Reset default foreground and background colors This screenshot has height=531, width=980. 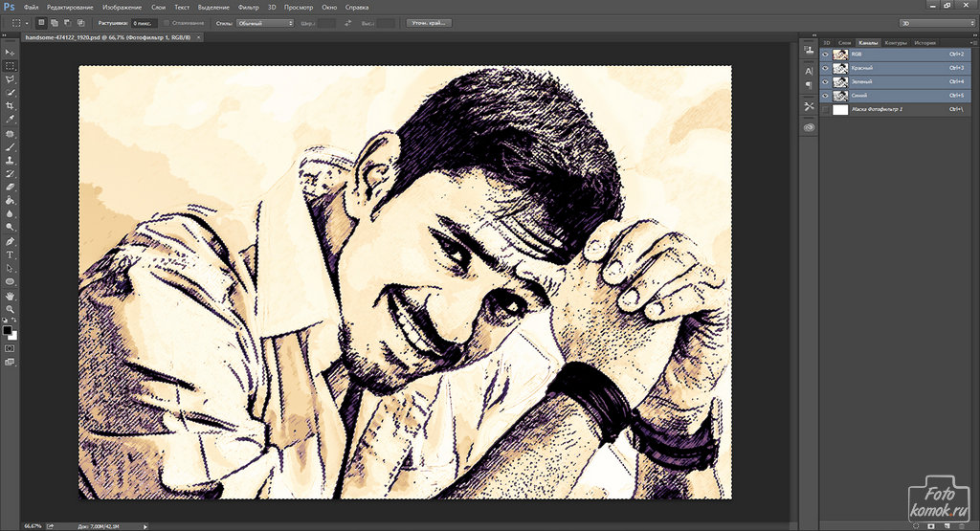pyautogui.click(x=5, y=321)
